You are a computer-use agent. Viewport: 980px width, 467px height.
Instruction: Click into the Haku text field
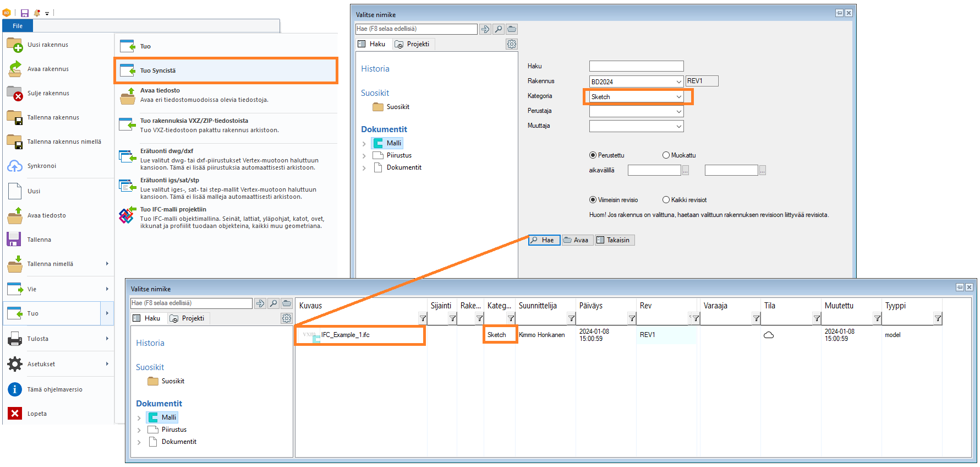coord(636,66)
